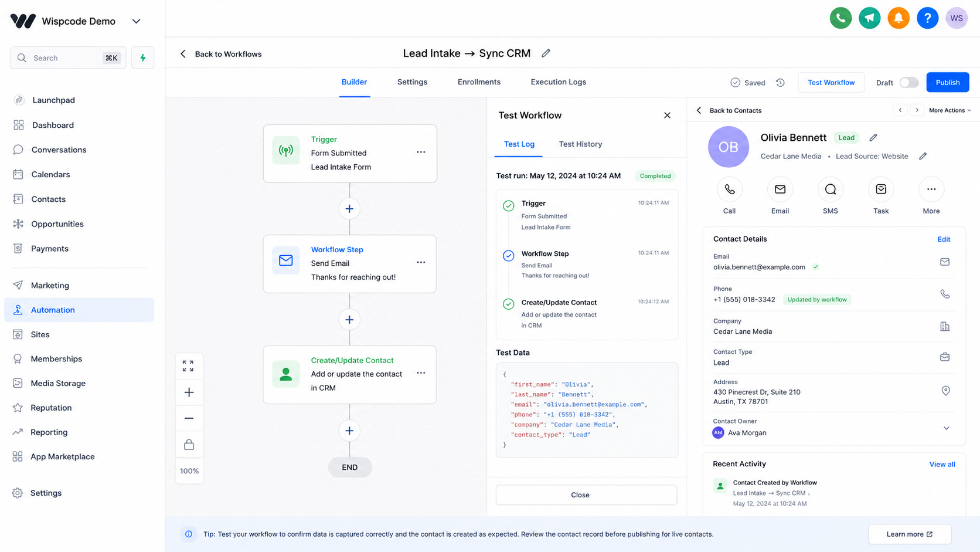Click the sidebar Search field
This screenshot has height=552, width=980.
(68, 58)
